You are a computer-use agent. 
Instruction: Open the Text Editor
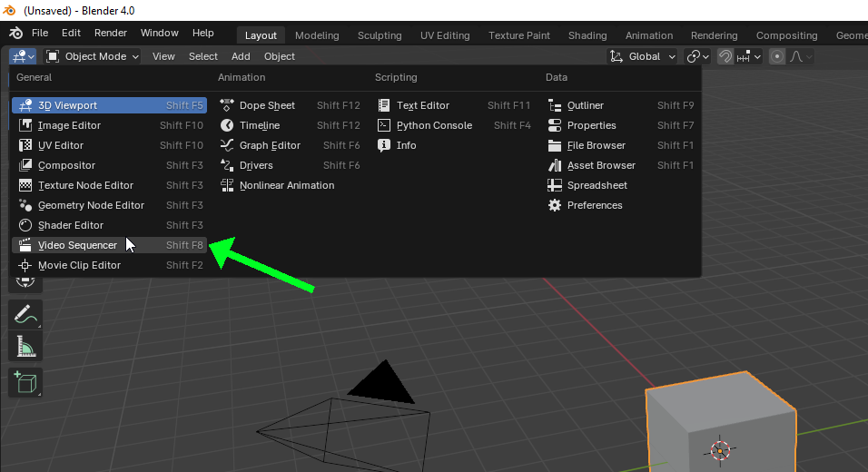click(x=454, y=105)
